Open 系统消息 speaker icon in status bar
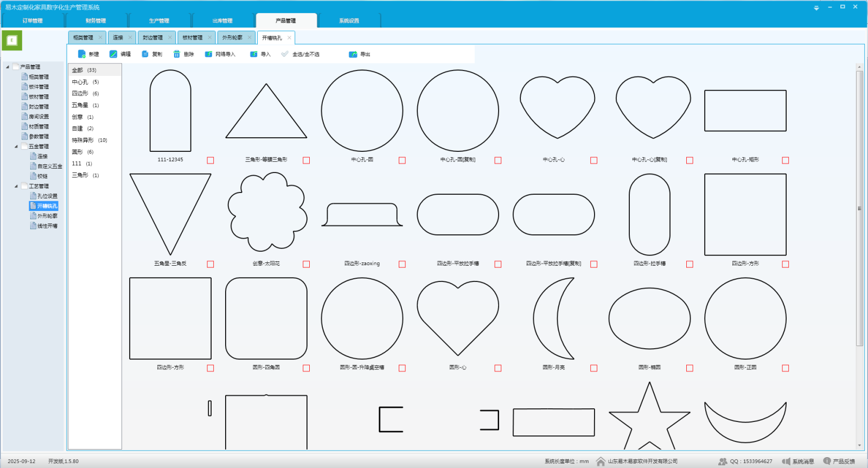This screenshot has width=868, height=468. coord(786,461)
